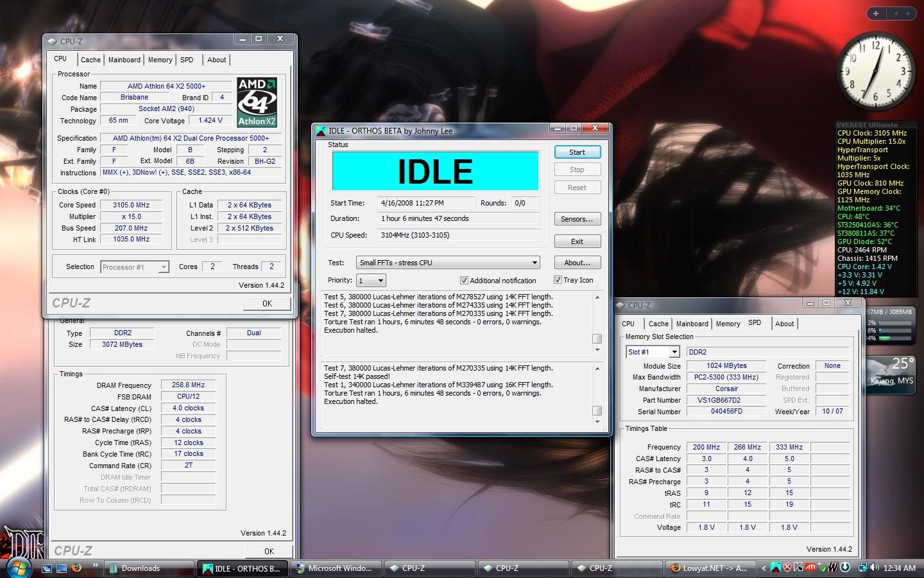Open the red shield security tray icon
924x578 pixels.
coord(787,568)
